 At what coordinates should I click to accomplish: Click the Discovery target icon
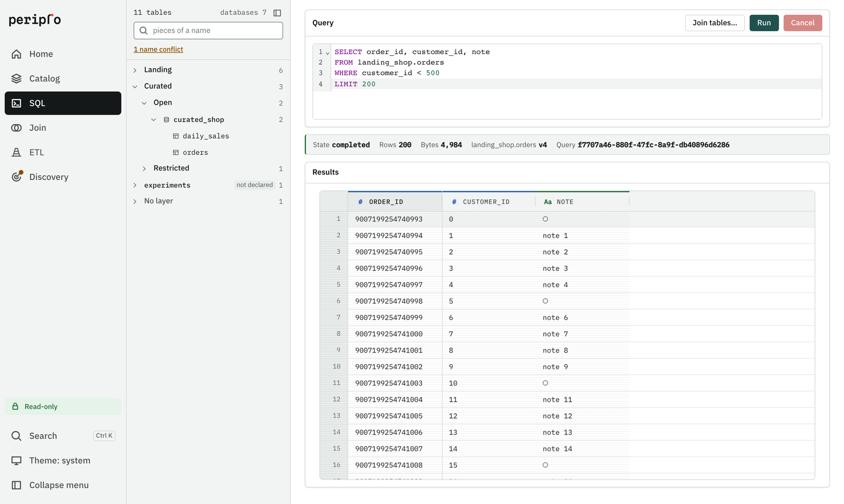17,177
